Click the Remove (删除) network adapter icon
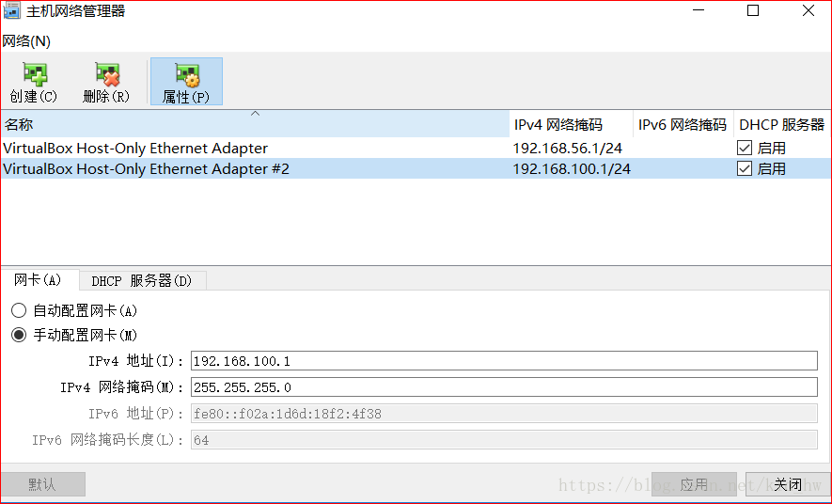The width and height of the screenshot is (832, 504). coord(106,74)
